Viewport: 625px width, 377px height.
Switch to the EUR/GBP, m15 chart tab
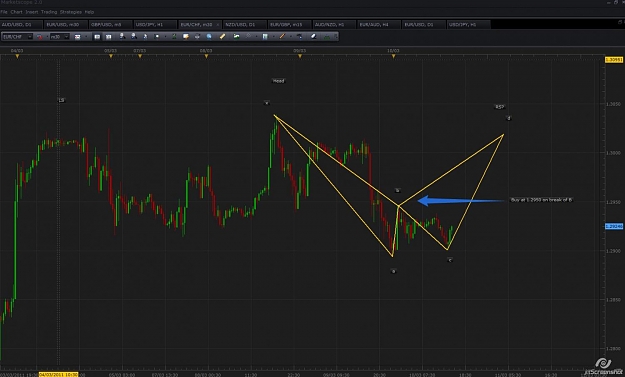(289, 25)
